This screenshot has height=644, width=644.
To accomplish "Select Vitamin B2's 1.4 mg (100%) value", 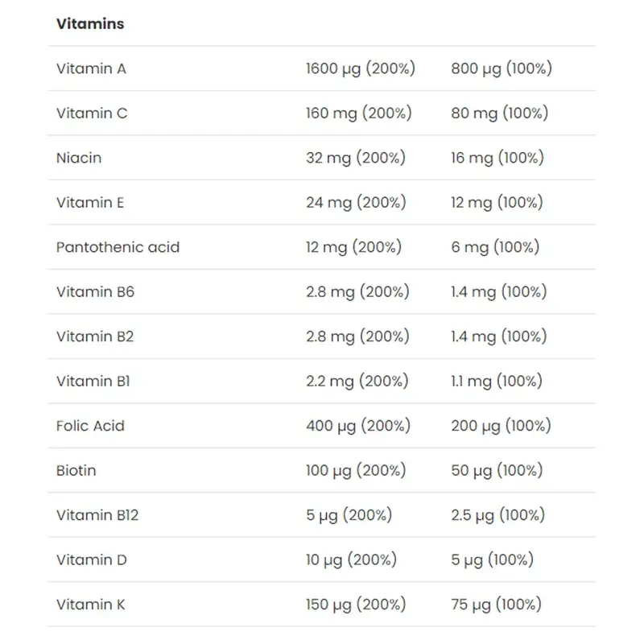I will pos(497,336).
